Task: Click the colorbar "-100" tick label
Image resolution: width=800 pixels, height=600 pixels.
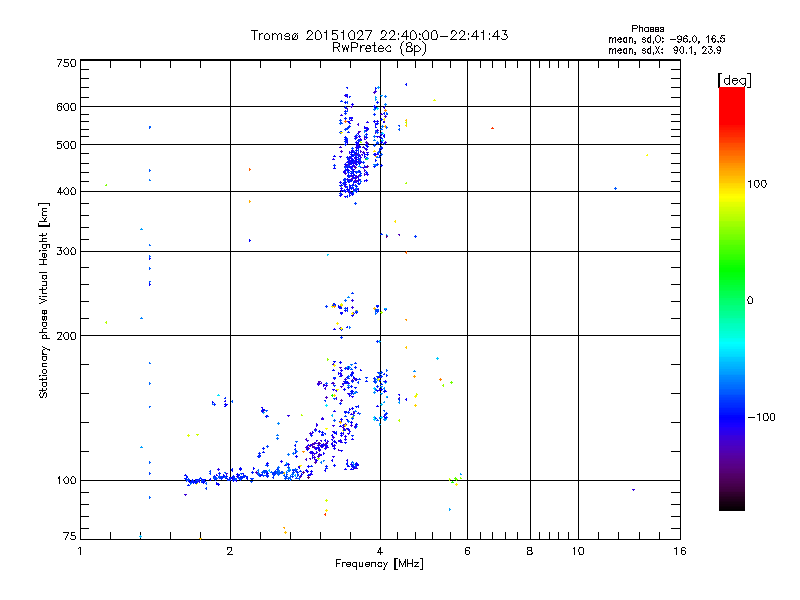Action: 762,417
